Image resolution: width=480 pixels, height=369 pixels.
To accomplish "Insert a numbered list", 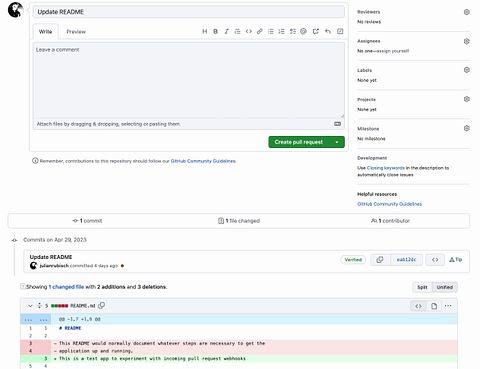I will 282,31.
